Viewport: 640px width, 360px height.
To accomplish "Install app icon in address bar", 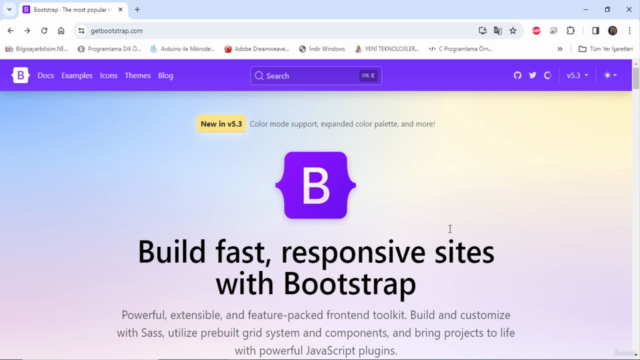I will (x=482, y=31).
